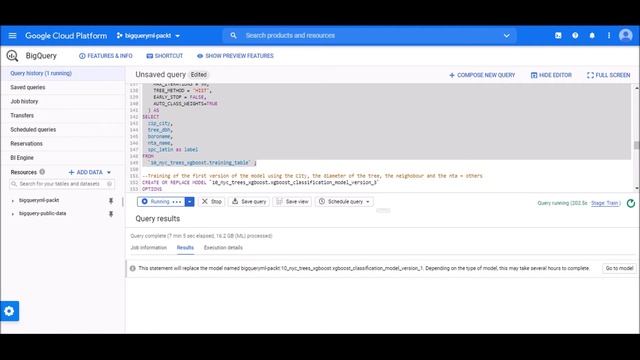Open the hamburger navigation menu

click(x=12, y=36)
